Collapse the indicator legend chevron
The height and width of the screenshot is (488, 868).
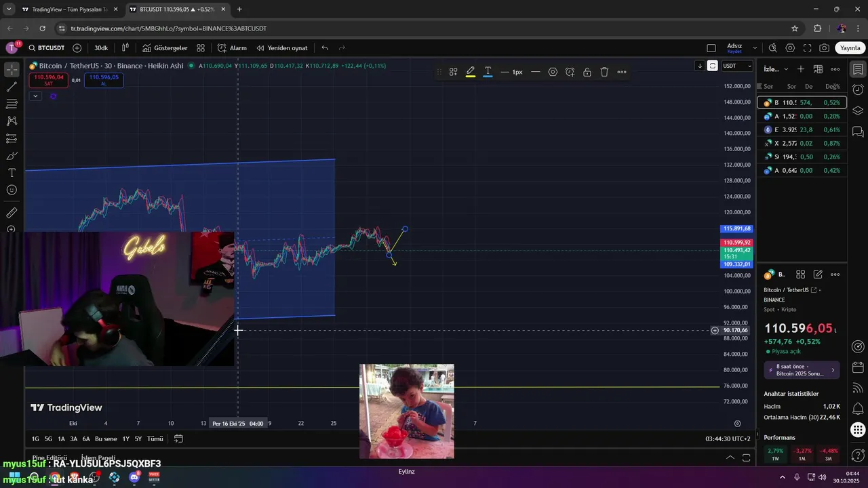click(x=35, y=96)
